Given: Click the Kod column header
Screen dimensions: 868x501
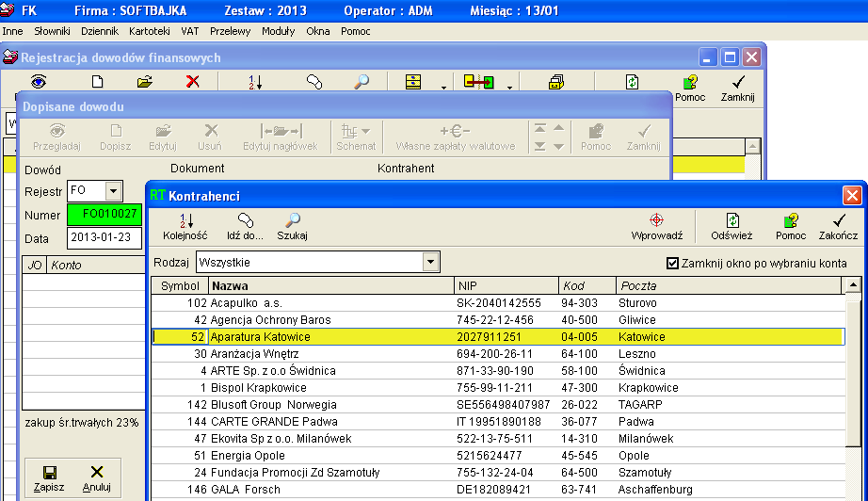Looking at the screenshot, I should (x=587, y=285).
